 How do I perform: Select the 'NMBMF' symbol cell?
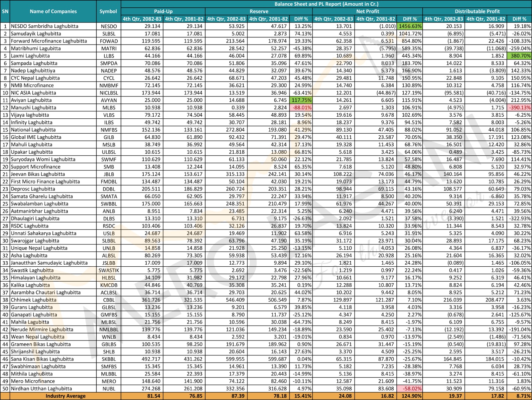pos(109,85)
